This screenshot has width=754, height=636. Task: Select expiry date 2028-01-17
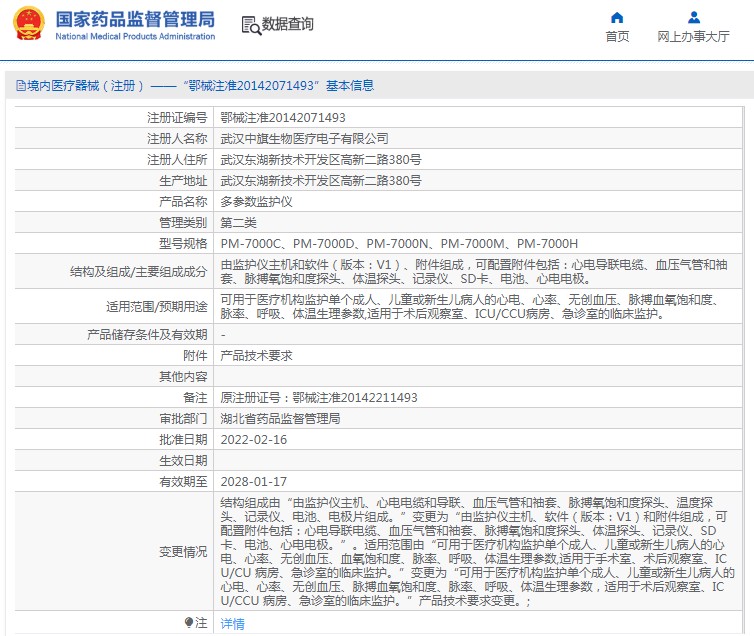tap(254, 482)
